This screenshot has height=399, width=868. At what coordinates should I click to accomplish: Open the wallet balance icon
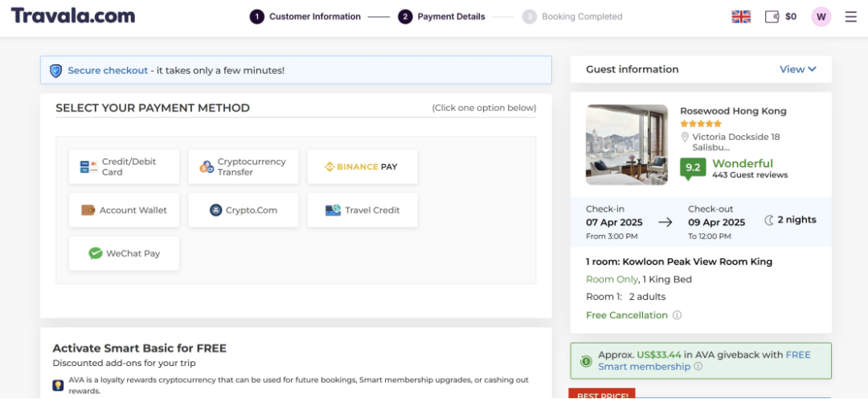pos(772,16)
